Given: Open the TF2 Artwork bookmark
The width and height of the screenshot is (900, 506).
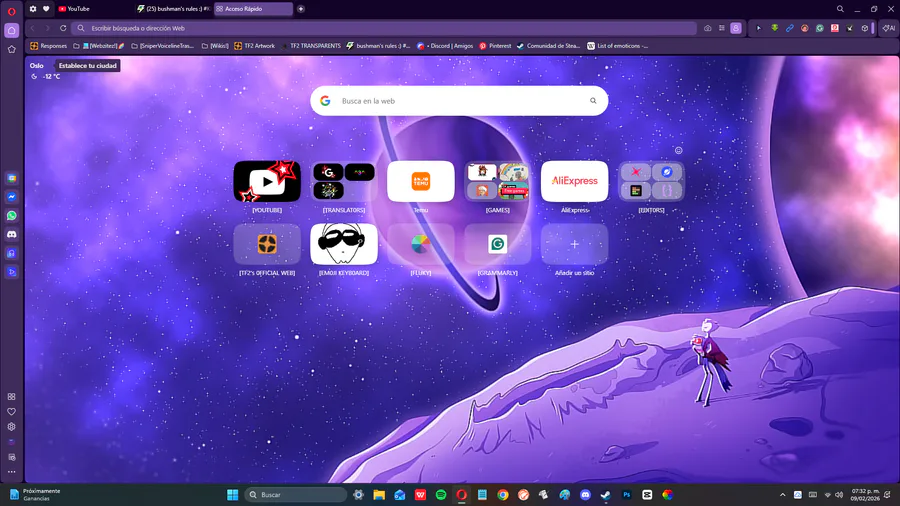Looking at the screenshot, I should tap(254, 46).
